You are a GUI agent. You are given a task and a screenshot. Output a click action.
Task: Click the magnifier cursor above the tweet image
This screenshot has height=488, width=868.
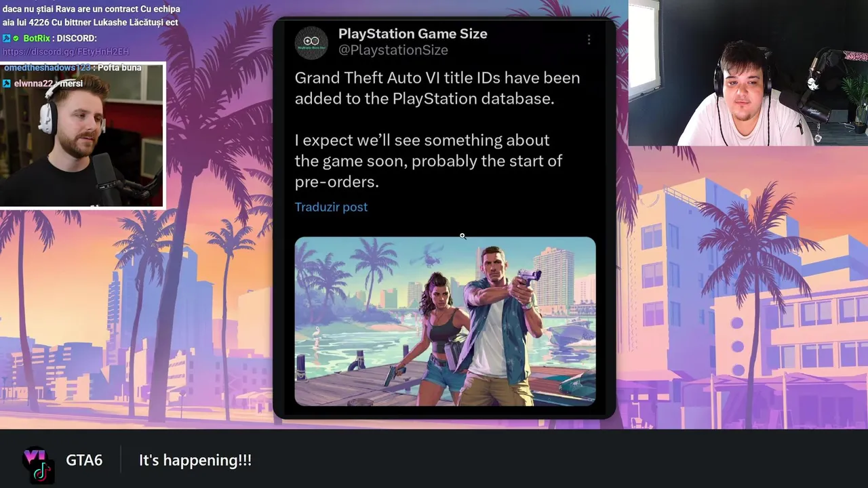462,236
